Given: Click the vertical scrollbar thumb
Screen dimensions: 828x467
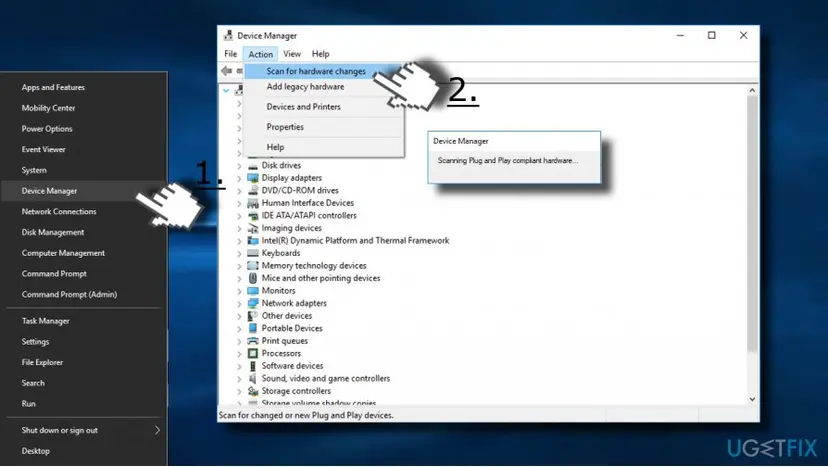Looking at the screenshot, I should click(752, 225).
